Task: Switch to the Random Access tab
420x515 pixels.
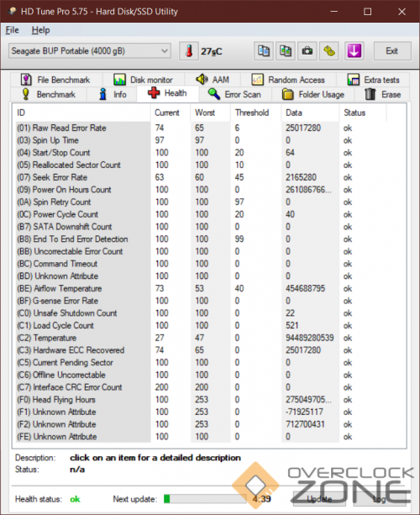Action: 288,80
